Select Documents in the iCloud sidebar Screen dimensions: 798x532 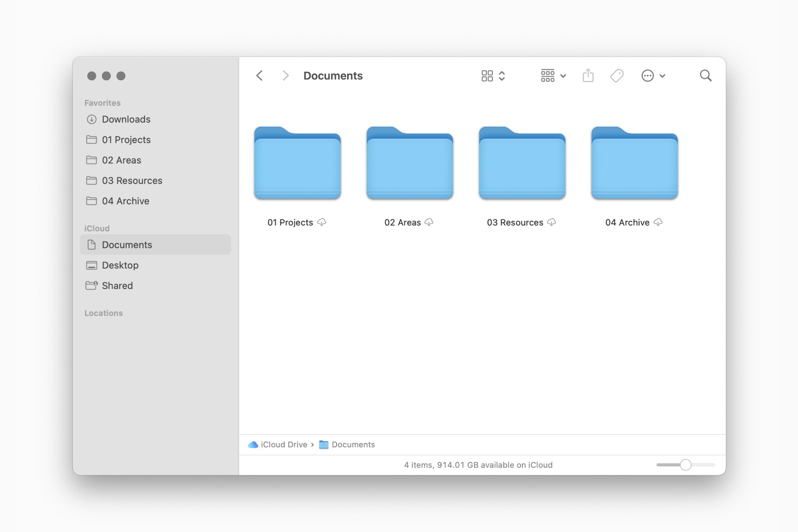click(156, 245)
